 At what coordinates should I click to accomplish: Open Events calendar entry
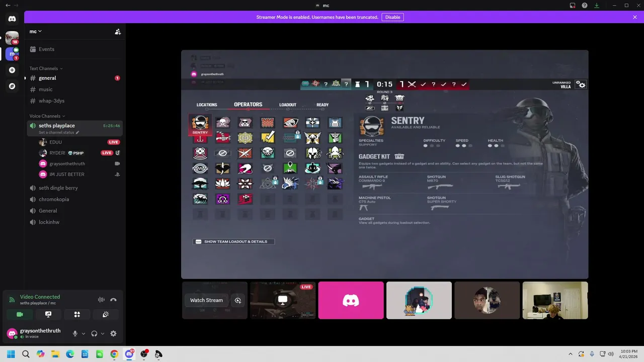pyautogui.click(x=75, y=49)
